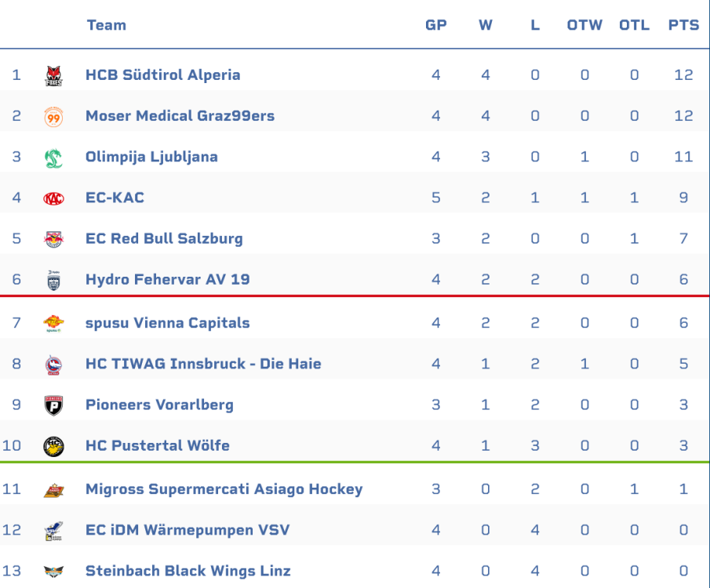Screen dimensions: 710x588
Task: Click the Hydro Fehervar AV 19 logo
Action: pos(53,280)
